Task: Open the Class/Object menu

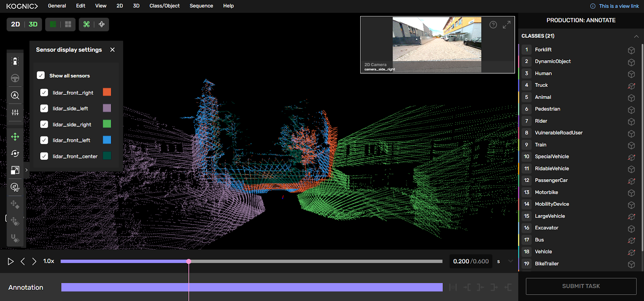Action: [x=164, y=6]
